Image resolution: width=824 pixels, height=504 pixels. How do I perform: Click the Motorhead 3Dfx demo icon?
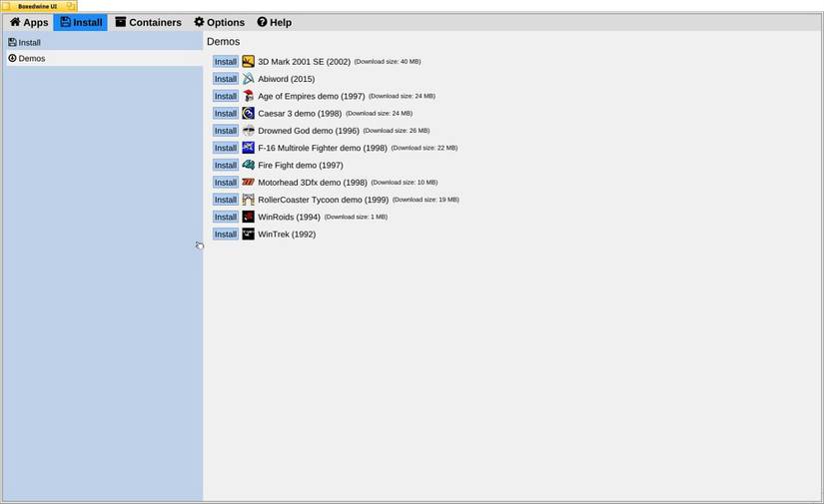248,183
